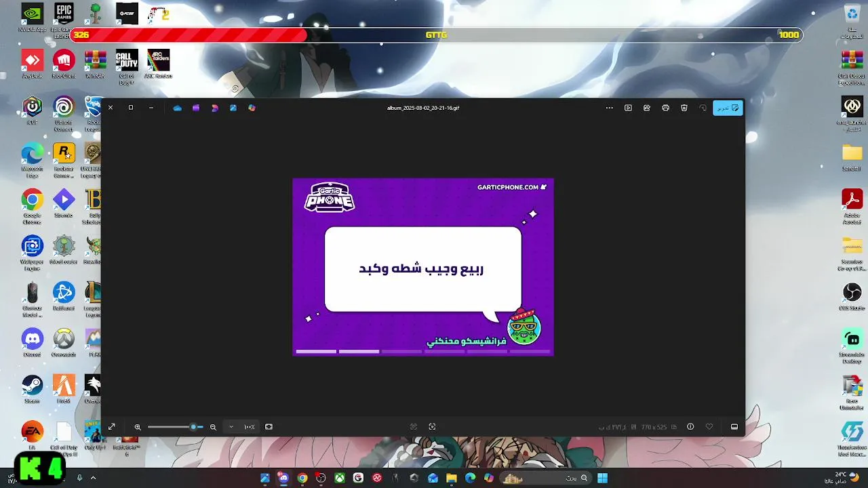Screen dimensions: 868x488
Task: Open file information panel icon
Action: coord(690,427)
